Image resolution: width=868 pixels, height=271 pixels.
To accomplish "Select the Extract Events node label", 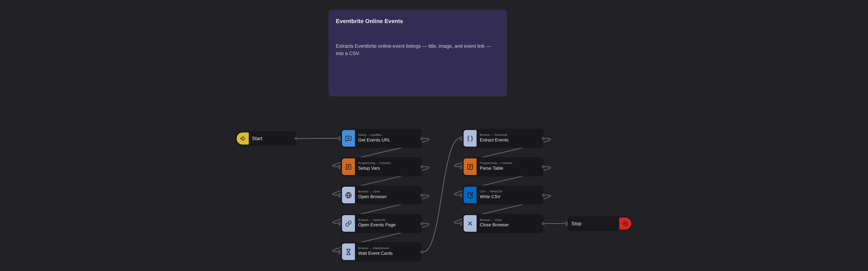I will [x=494, y=140].
